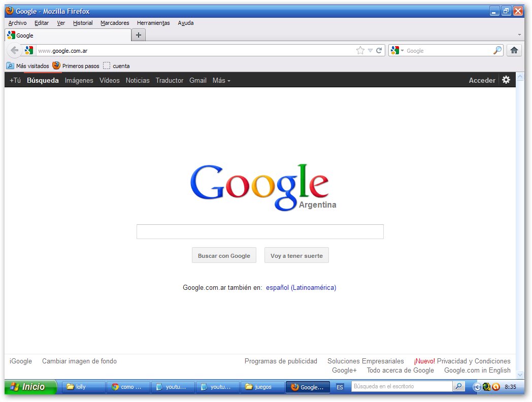Click the Firefox Google search field
This screenshot has width=532, height=402.
(448, 51)
